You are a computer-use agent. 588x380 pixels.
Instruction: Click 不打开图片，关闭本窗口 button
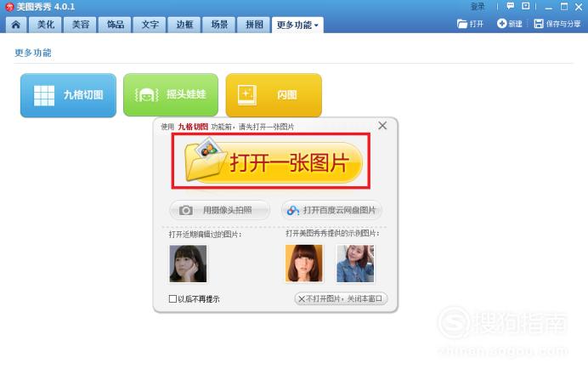click(x=341, y=298)
